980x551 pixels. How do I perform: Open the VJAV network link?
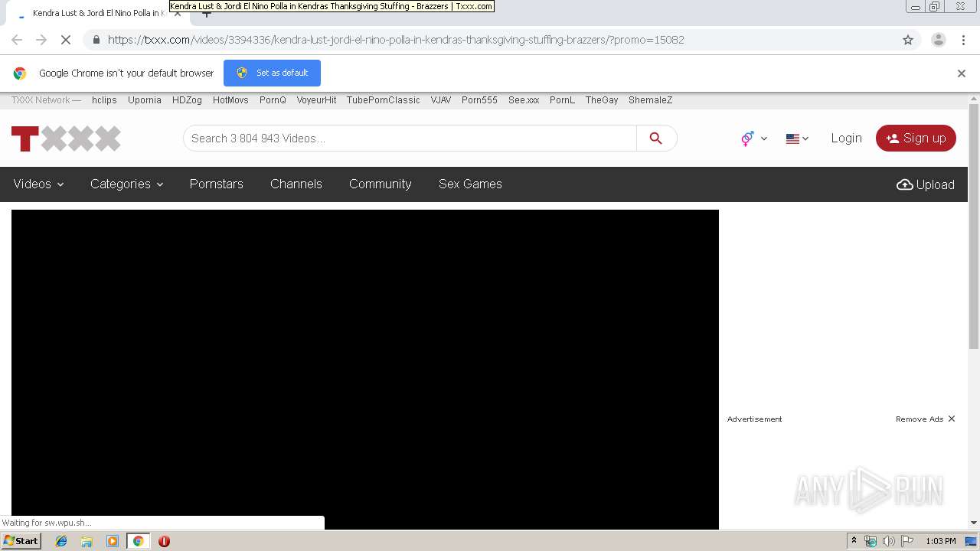[x=440, y=100]
